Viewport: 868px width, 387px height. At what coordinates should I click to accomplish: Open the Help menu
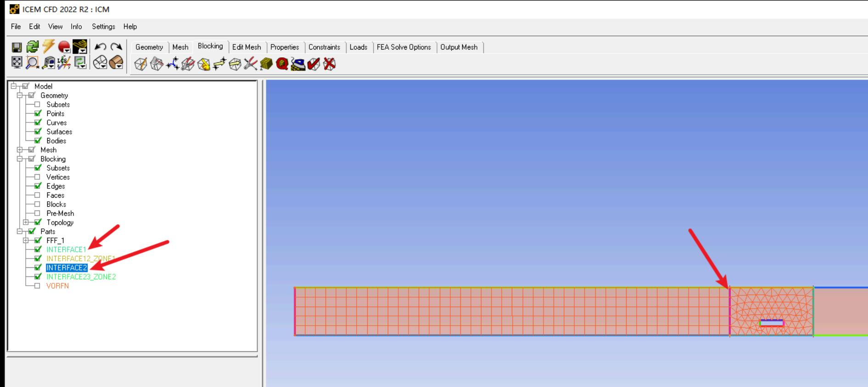click(130, 27)
